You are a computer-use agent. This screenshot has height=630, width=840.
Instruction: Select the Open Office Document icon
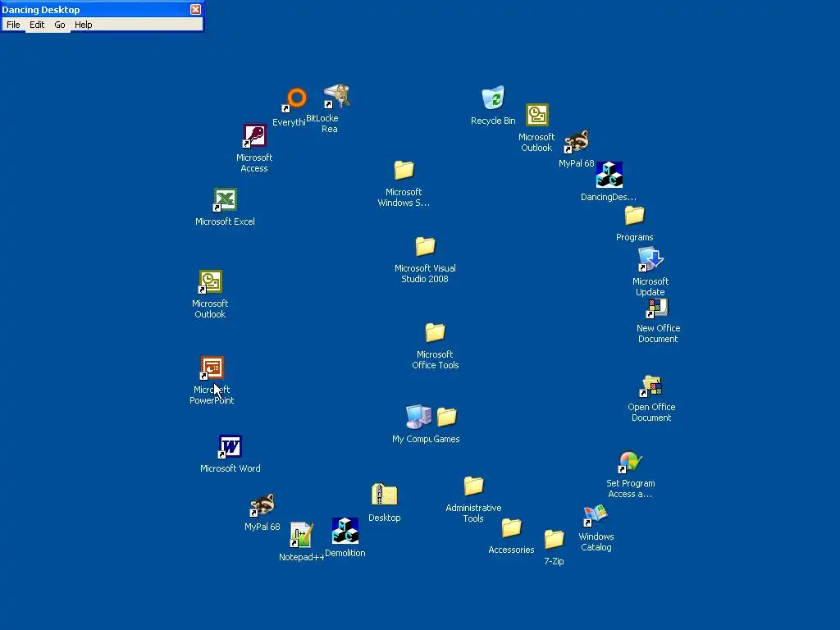651,386
